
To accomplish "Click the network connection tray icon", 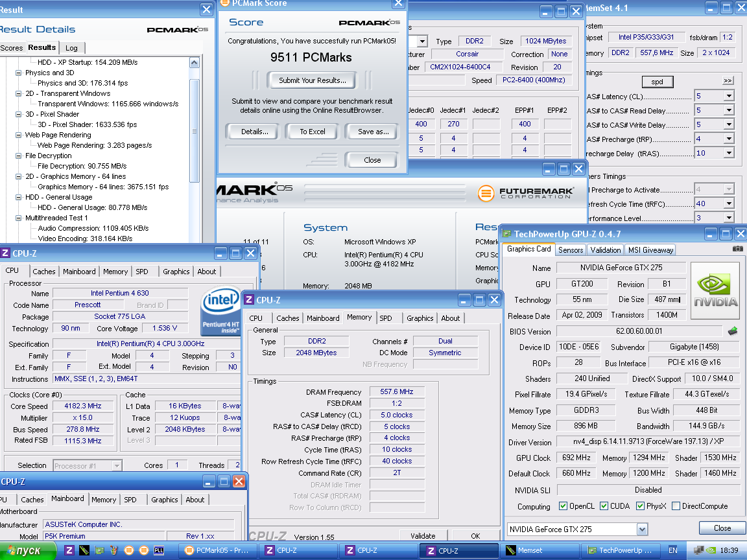I will coord(698,550).
